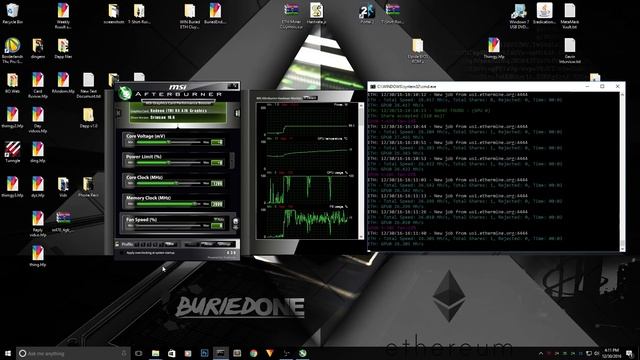The height and width of the screenshot is (360, 640).
Task: Click the Crimson driver version label
Action: [x=162, y=118]
